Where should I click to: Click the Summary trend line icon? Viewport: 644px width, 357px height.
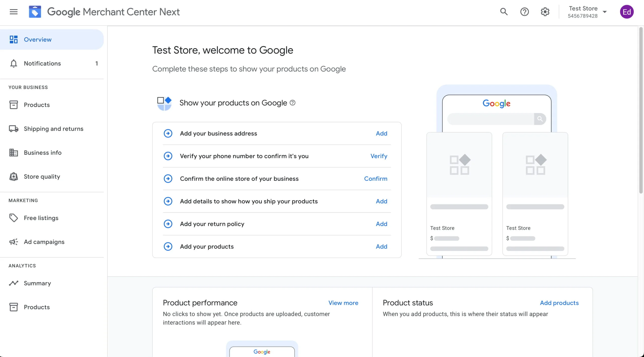14,283
